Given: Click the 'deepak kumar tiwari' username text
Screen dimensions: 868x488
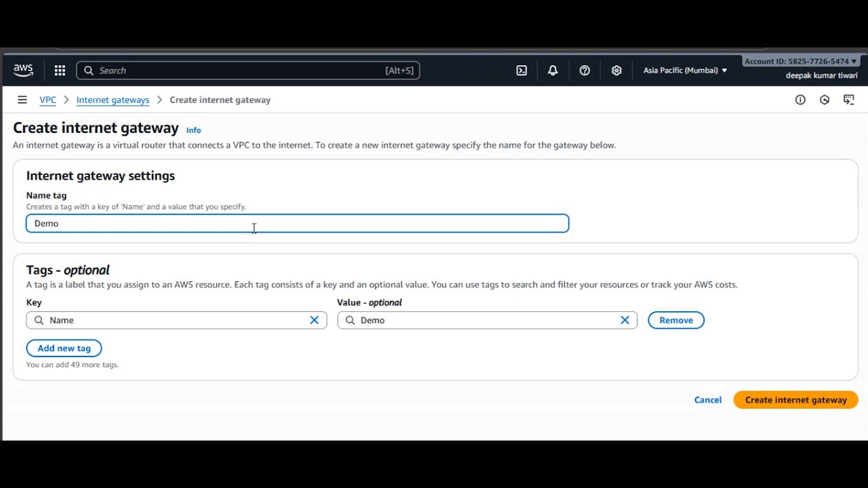Looking at the screenshot, I should [x=821, y=76].
